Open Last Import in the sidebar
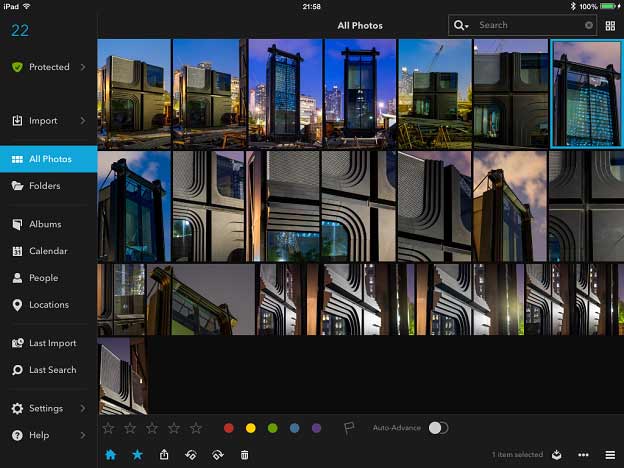This screenshot has width=624, height=468. coord(49,343)
